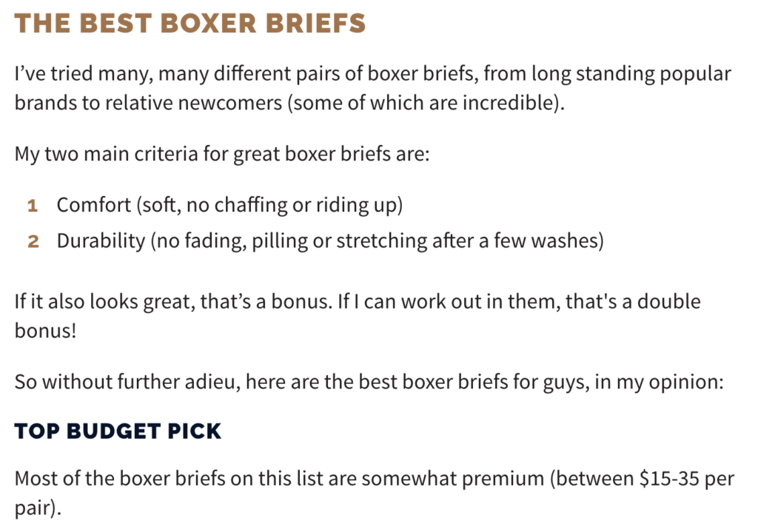The image size is (758, 532).
Task: Click the 'My two main criteria' sentence
Action: [222, 154]
